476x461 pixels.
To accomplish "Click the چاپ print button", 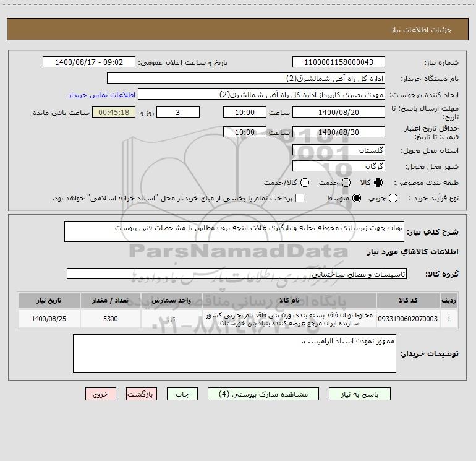I will click(182, 394).
